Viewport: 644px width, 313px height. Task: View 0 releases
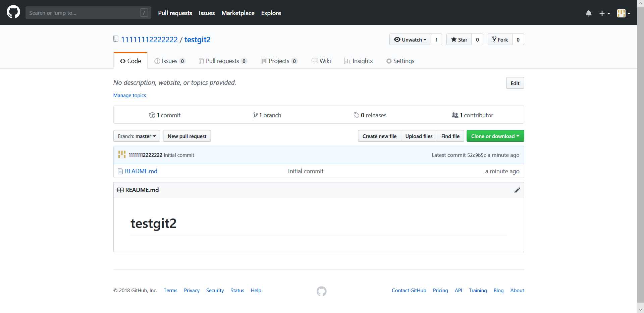click(370, 115)
